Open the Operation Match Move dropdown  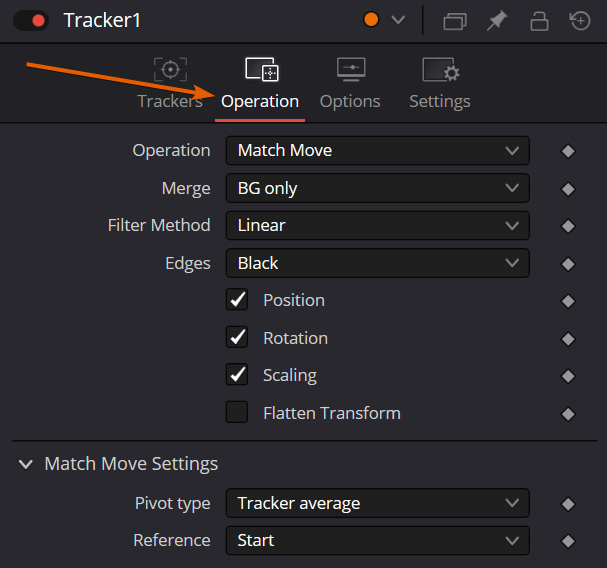377,150
